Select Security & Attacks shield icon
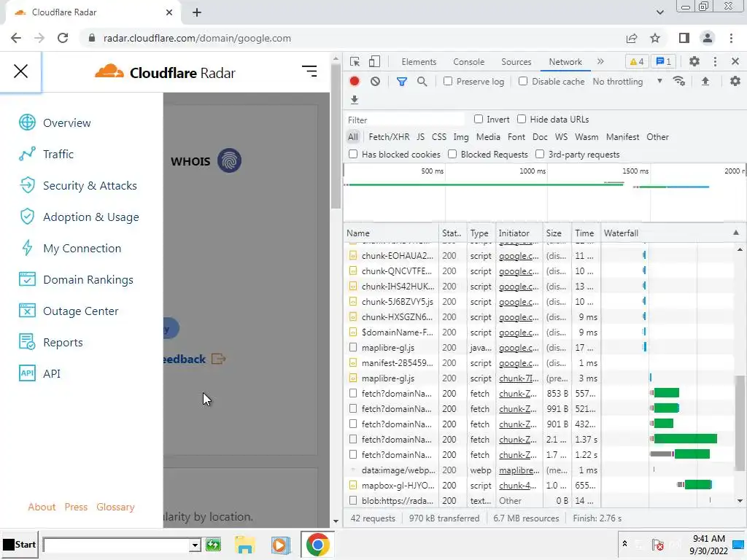The height and width of the screenshot is (560, 747). [x=27, y=185]
